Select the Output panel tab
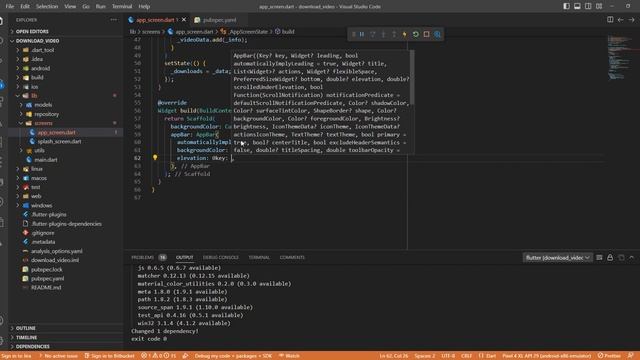This screenshot has height=360, width=640. [x=184, y=258]
